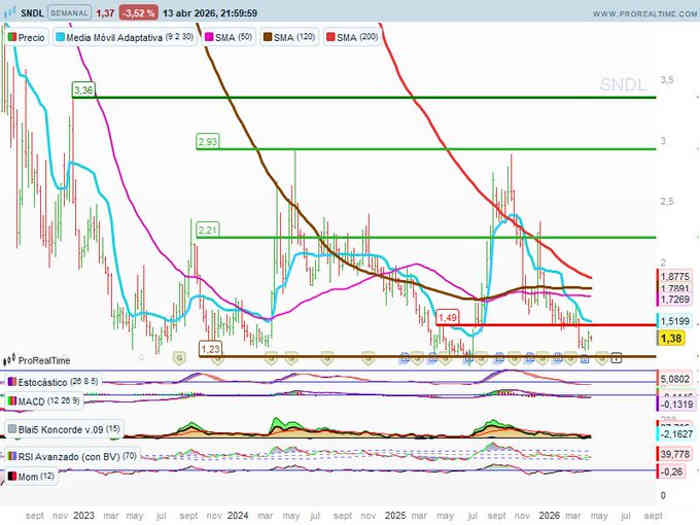Toggle the SMA (120) legend label
The height and width of the screenshot is (525, 700).
point(286,37)
